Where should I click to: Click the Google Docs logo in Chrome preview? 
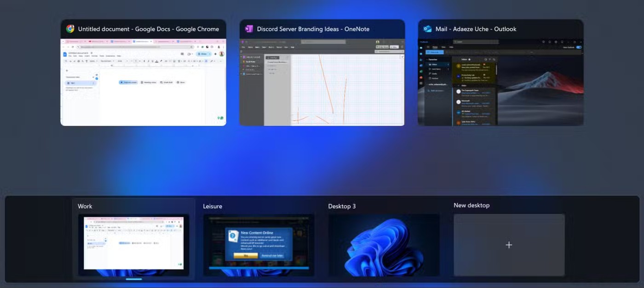click(65, 54)
